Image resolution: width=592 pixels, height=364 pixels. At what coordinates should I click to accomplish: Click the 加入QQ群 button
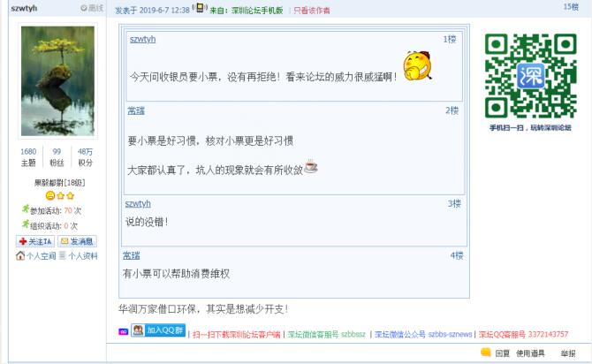click(158, 330)
